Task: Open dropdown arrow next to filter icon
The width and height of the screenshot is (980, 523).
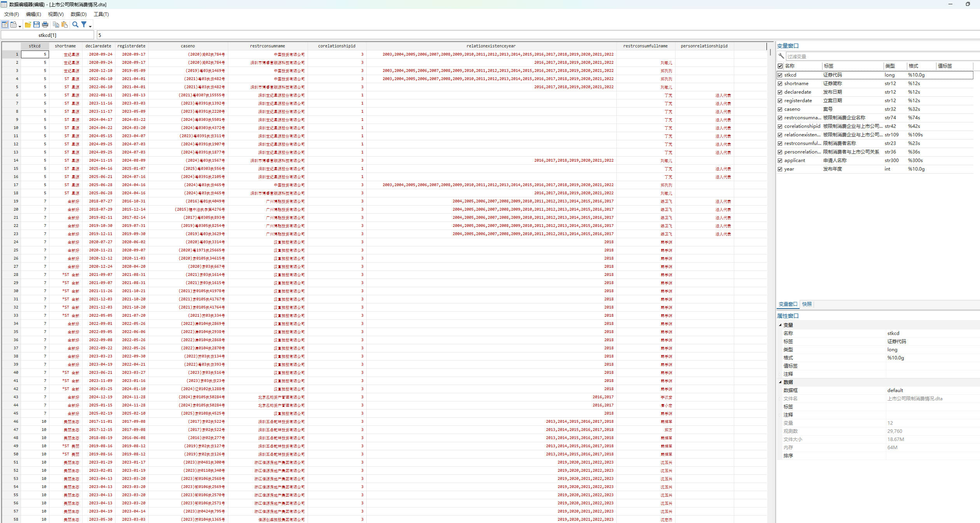Action: click(x=90, y=26)
